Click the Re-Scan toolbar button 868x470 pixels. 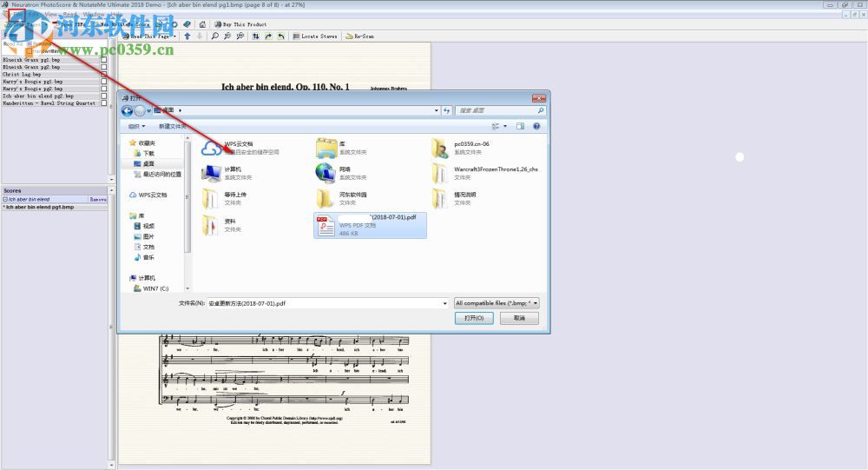(x=360, y=36)
